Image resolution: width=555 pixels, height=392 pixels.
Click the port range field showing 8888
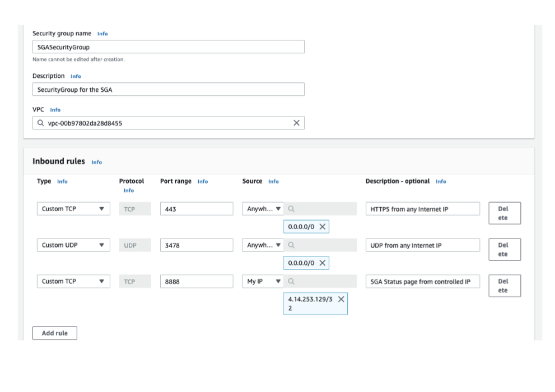coord(196,282)
